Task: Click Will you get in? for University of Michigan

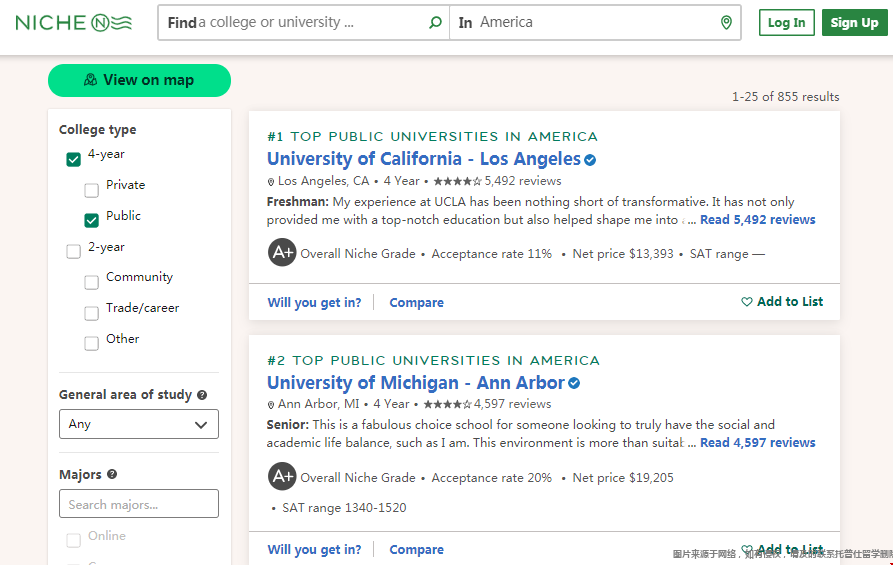Action: pos(314,550)
